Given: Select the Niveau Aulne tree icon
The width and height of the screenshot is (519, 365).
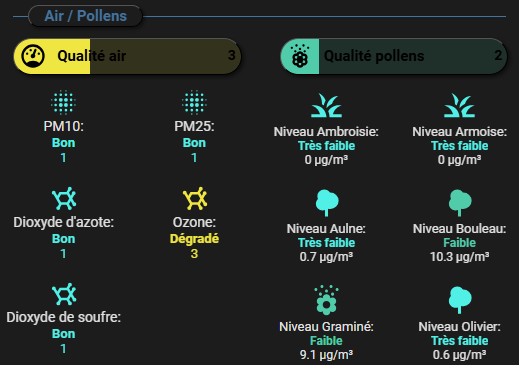Looking at the screenshot, I should [x=327, y=203].
